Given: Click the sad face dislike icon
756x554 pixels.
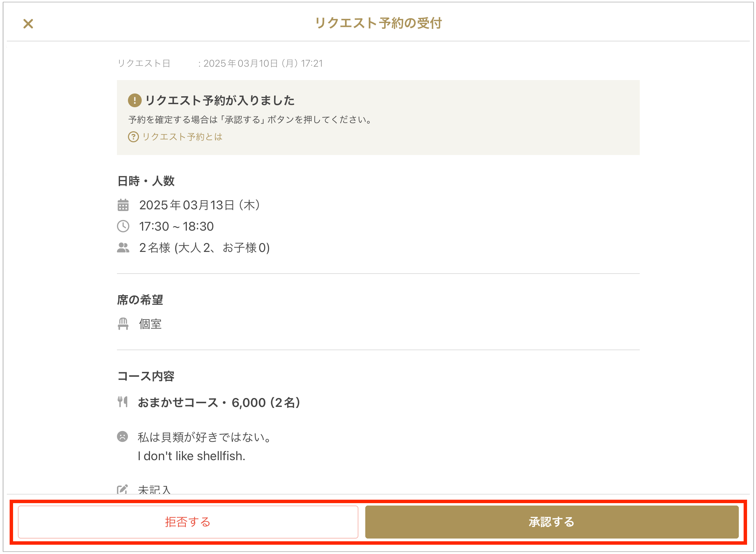Looking at the screenshot, I should click(x=122, y=436).
